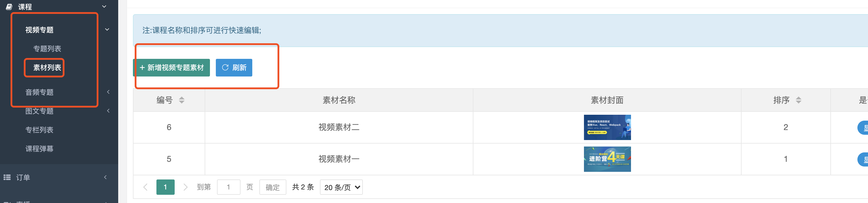Viewport: 868px width, 203px height.
Task: Open 专栏列表 in sidebar
Action: coord(39,130)
